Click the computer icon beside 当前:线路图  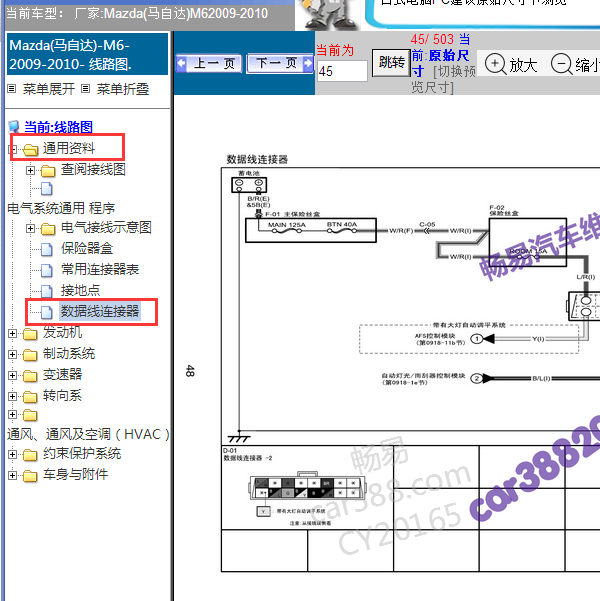(14, 127)
